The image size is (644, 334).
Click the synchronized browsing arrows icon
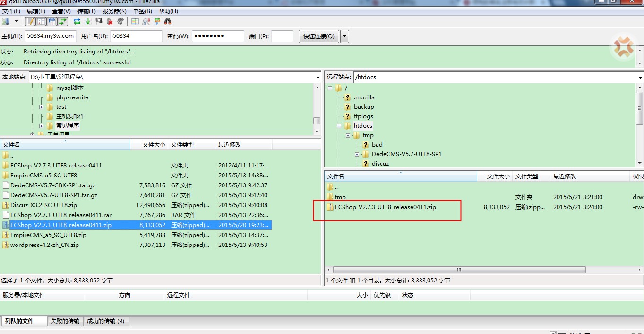tap(156, 21)
